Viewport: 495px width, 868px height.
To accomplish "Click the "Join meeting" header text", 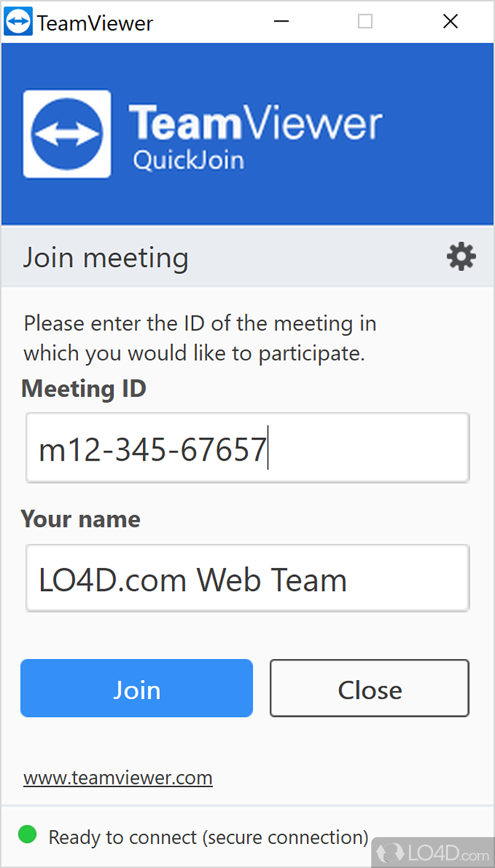I will pyautogui.click(x=105, y=258).
